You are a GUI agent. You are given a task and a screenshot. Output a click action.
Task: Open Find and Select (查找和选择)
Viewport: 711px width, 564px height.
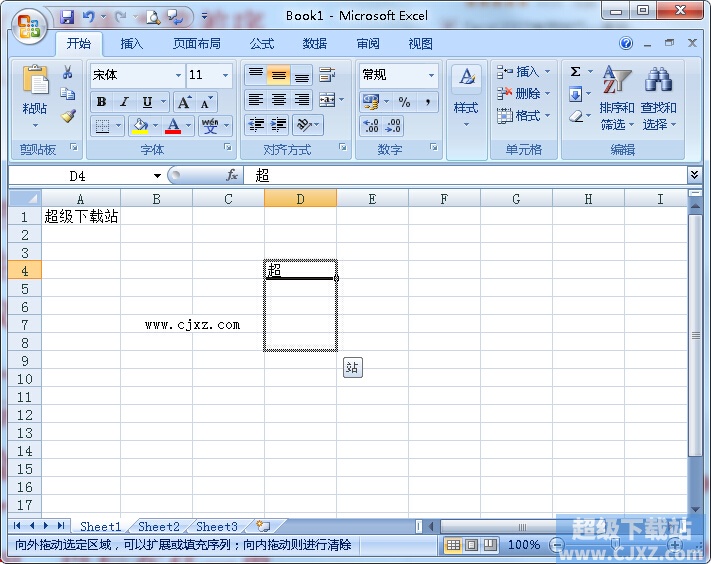[658, 97]
